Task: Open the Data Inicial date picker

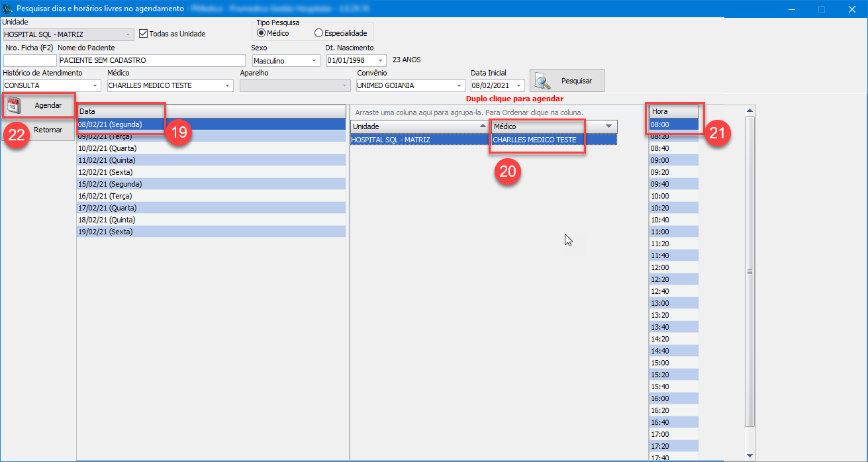Action: [x=518, y=86]
